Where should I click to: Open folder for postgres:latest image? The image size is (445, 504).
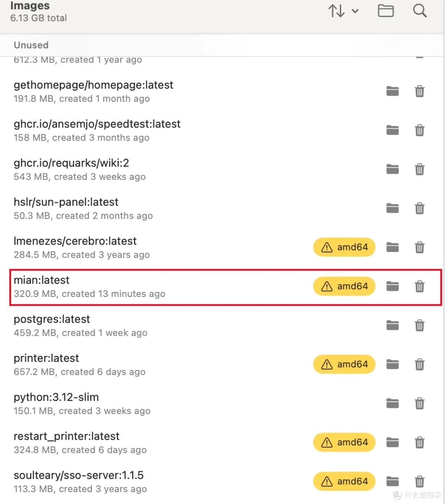click(x=393, y=325)
